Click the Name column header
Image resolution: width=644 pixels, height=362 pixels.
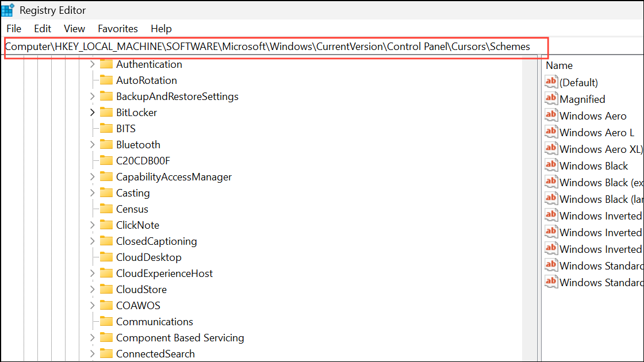tap(559, 66)
